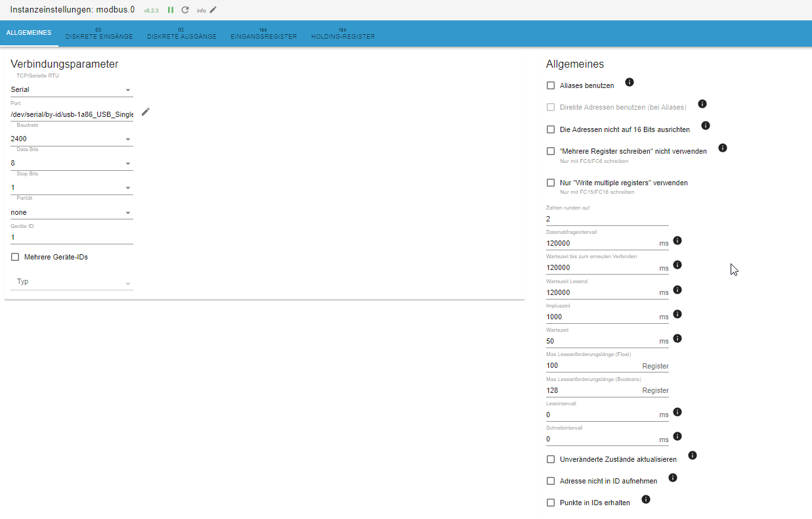Open the Stop Bits dropdown

[72, 187]
